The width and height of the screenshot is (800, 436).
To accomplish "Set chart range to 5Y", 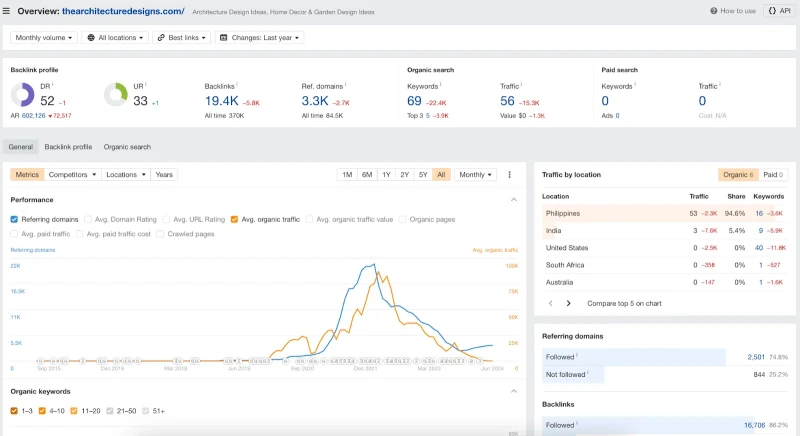I will 423,174.
